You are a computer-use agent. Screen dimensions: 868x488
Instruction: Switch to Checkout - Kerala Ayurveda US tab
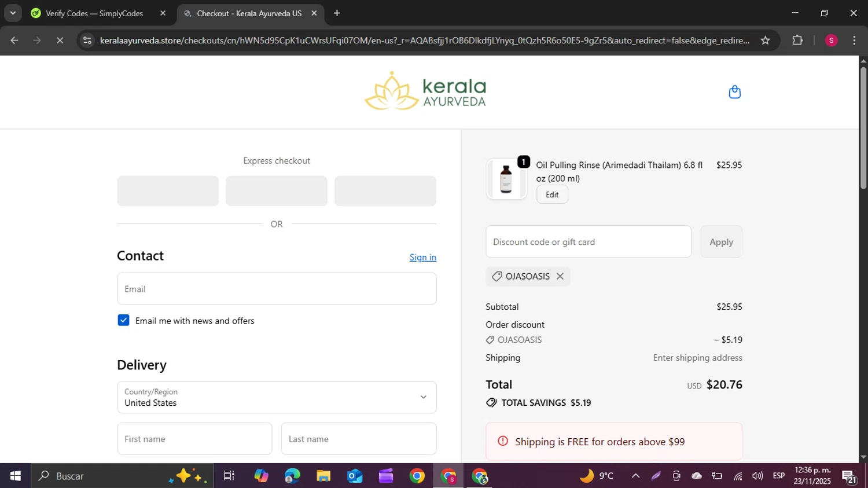(249, 13)
